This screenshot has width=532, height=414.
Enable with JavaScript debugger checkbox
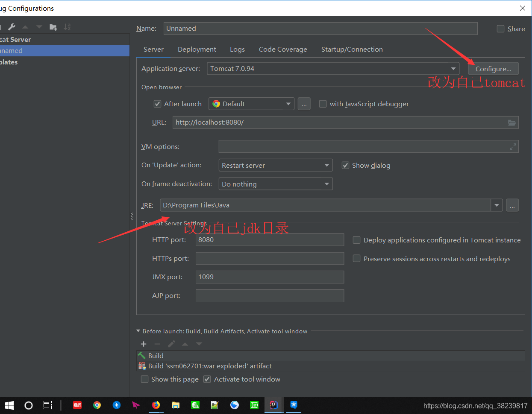pyautogui.click(x=323, y=104)
